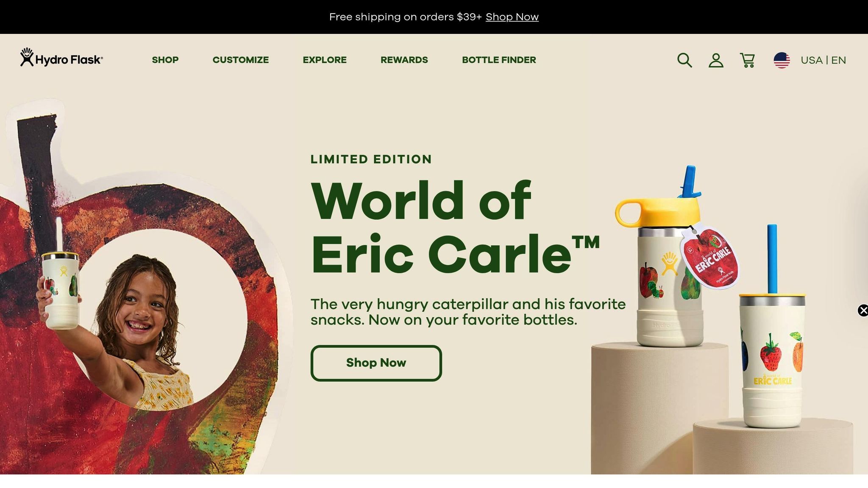
Task: Open the BOTTLE FINDER link
Action: (x=499, y=60)
